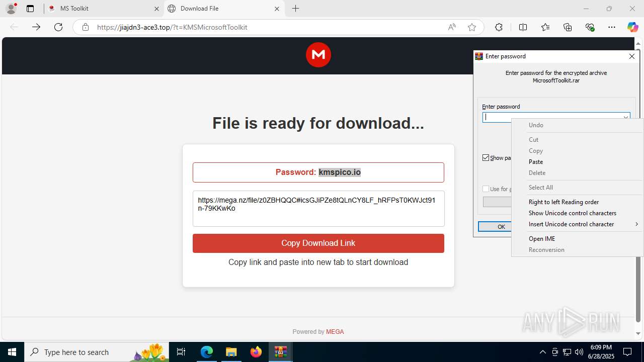Expand the password history dropdown arrow
The height and width of the screenshot is (362, 644).
pos(626,117)
